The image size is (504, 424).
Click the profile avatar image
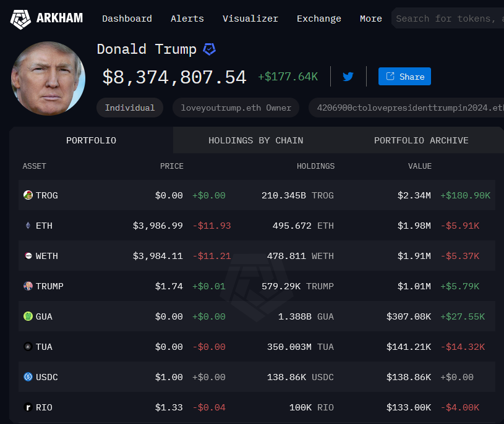coord(48,78)
